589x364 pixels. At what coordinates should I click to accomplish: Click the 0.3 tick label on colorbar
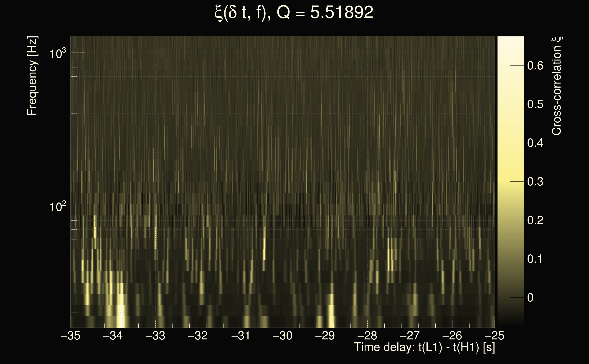click(535, 182)
